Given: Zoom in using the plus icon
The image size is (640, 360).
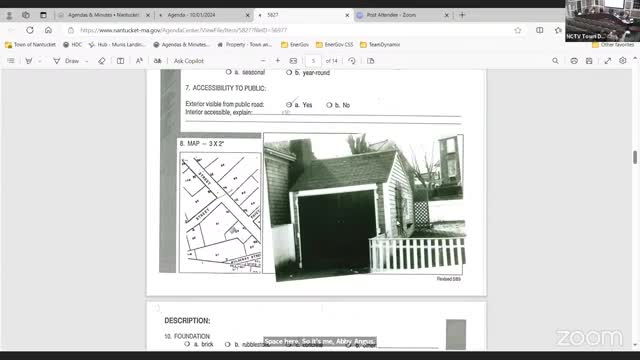Looking at the screenshot, I should 278,61.
